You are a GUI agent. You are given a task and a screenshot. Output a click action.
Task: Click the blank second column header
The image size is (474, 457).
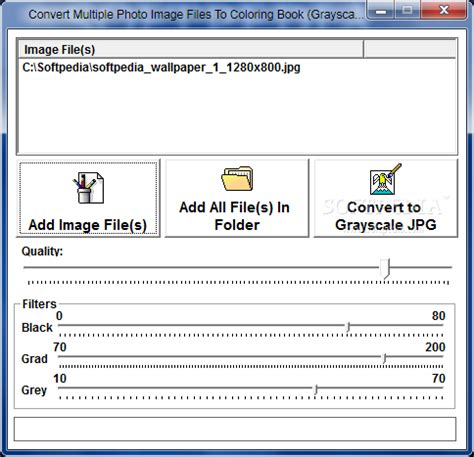pos(410,50)
